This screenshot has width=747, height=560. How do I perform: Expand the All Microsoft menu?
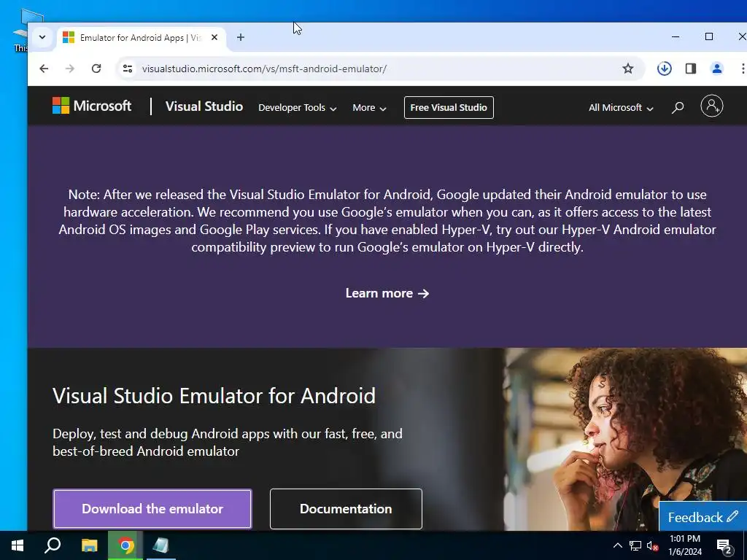click(x=621, y=108)
